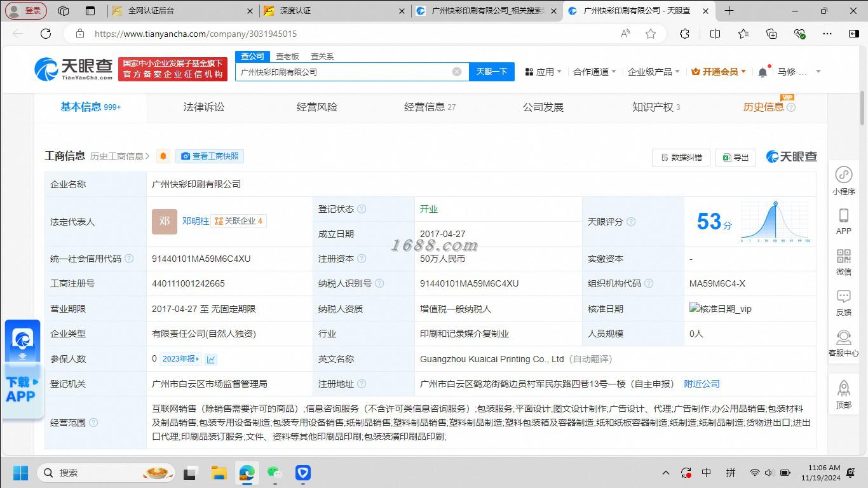
Task: Open the notification bell
Action: click(x=763, y=72)
